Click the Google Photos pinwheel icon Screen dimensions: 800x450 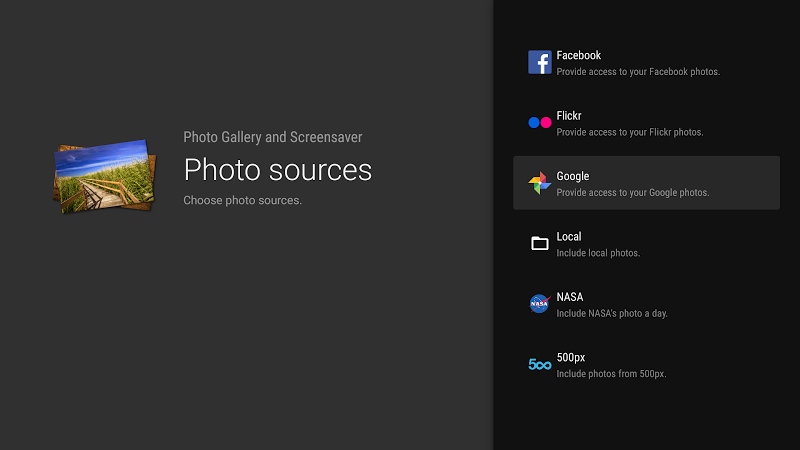point(539,183)
